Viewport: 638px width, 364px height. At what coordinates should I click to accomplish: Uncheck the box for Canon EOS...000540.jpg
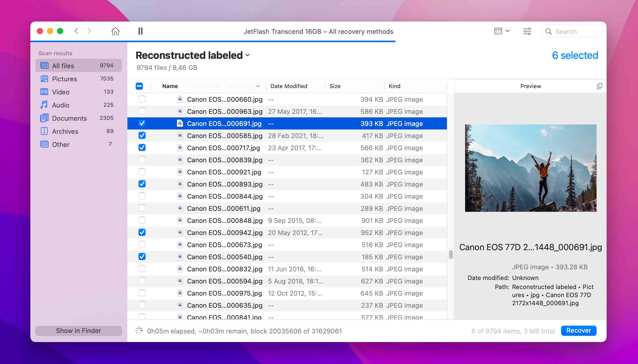(142, 257)
